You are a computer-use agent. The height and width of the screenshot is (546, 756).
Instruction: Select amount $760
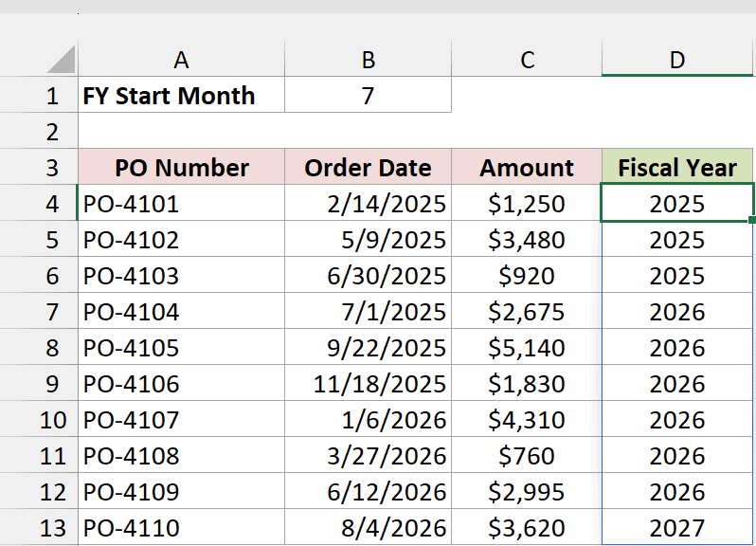(x=527, y=455)
